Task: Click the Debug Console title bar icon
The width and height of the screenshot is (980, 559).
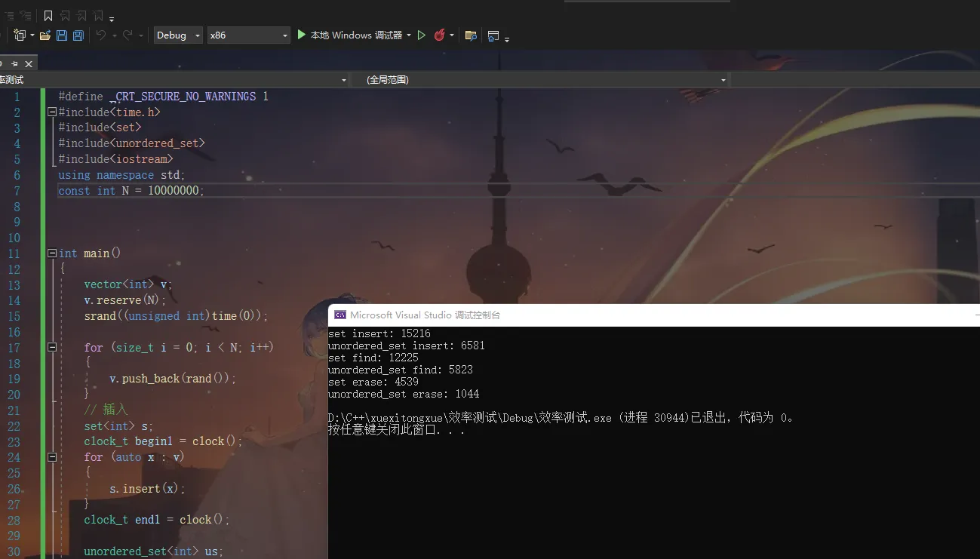Action: (x=340, y=315)
